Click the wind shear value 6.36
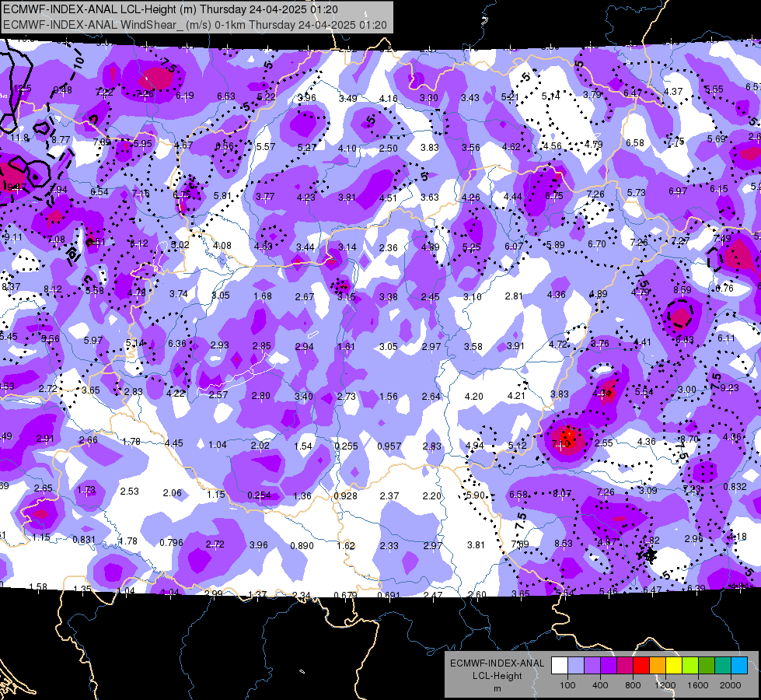This screenshot has height=700, width=761. pyautogui.click(x=177, y=344)
